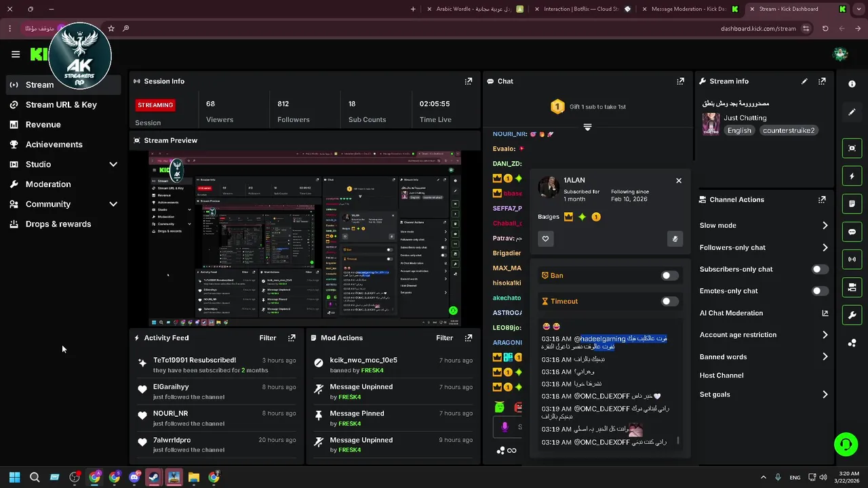Click the lightning bolt icon in right sidebar
Viewport: 868px width, 488px height.
point(852,176)
